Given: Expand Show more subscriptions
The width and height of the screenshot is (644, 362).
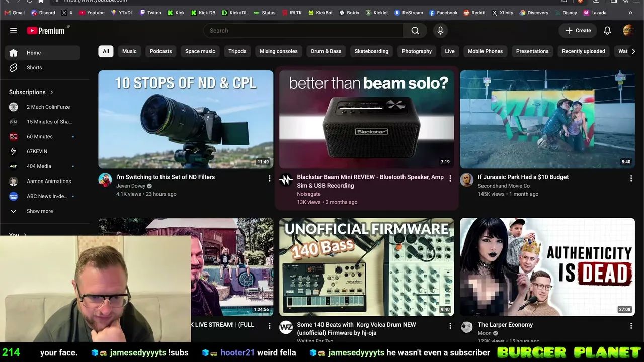Looking at the screenshot, I should 43,211.
